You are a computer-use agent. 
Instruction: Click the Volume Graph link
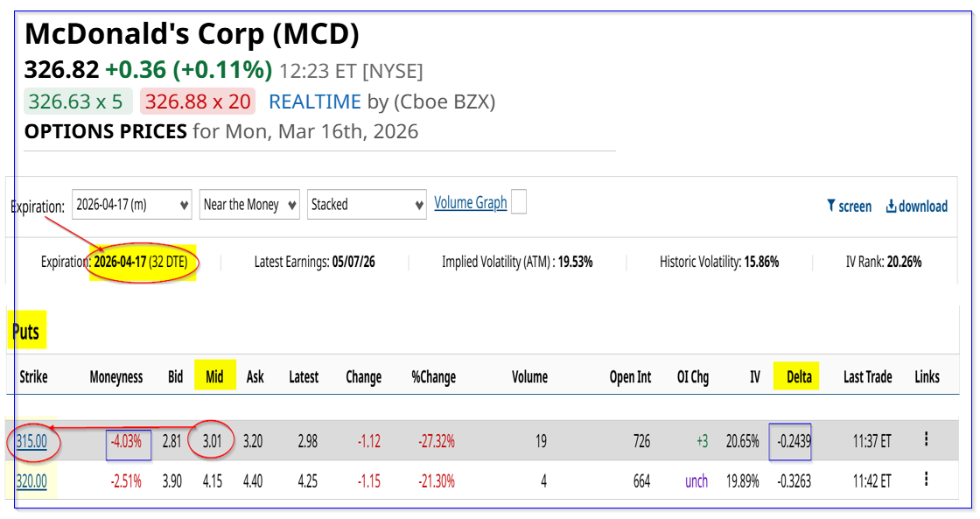470,203
